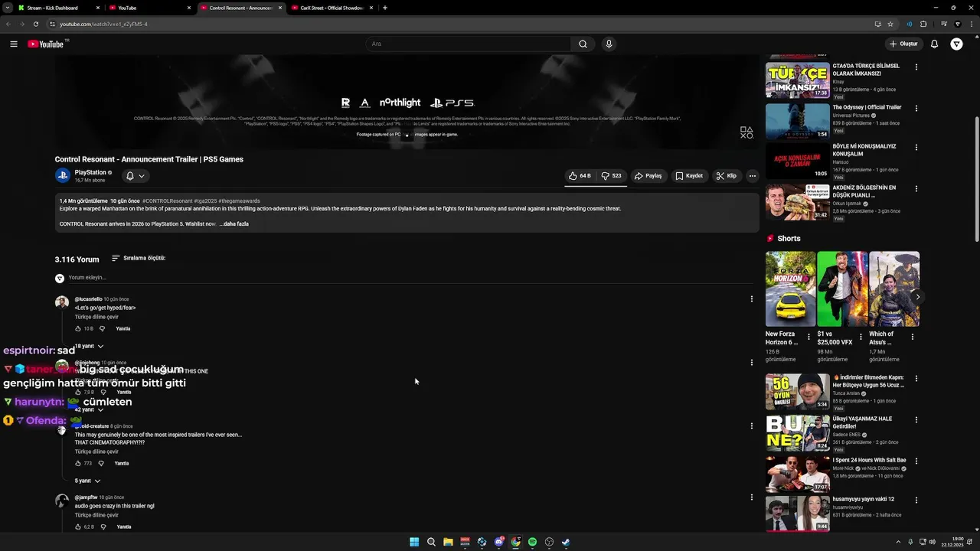Click the #CONTROLResonant hashtag

[x=167, y=201]
